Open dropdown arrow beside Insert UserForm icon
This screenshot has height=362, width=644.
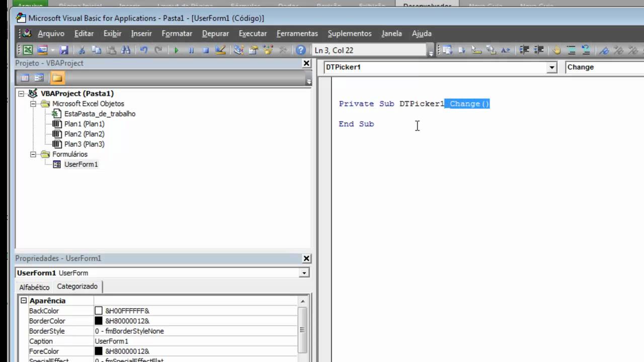[52, 50]
